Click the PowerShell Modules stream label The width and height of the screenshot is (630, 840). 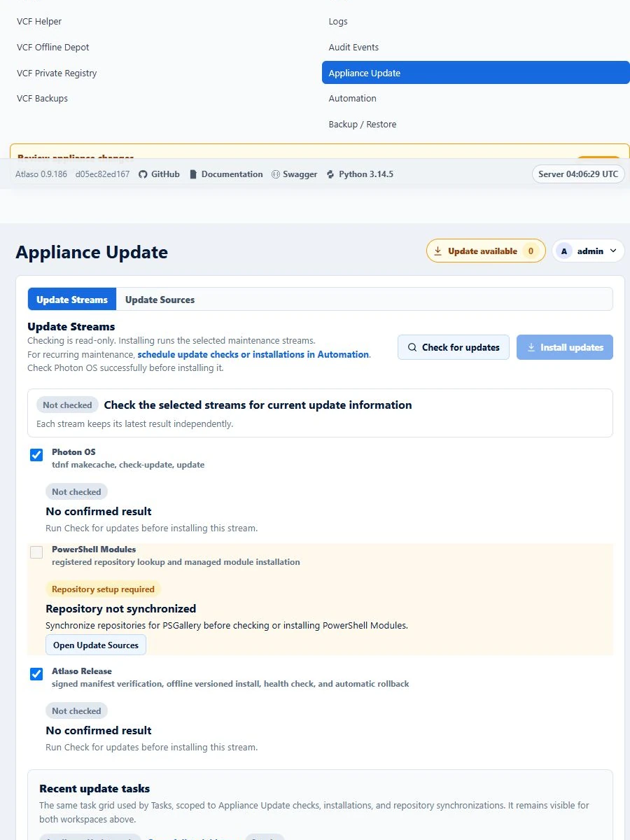tap(94, 549)
